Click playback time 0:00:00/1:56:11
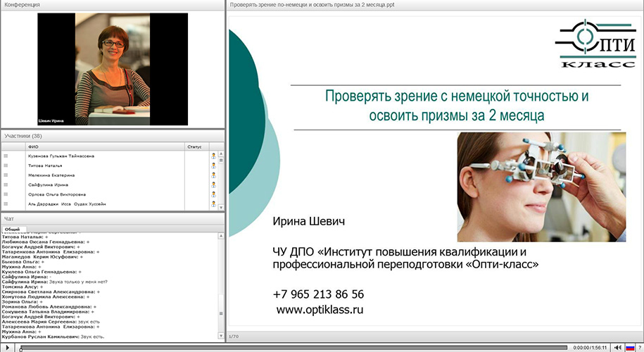This screenshot has height=352, width=644. [590, 348]
